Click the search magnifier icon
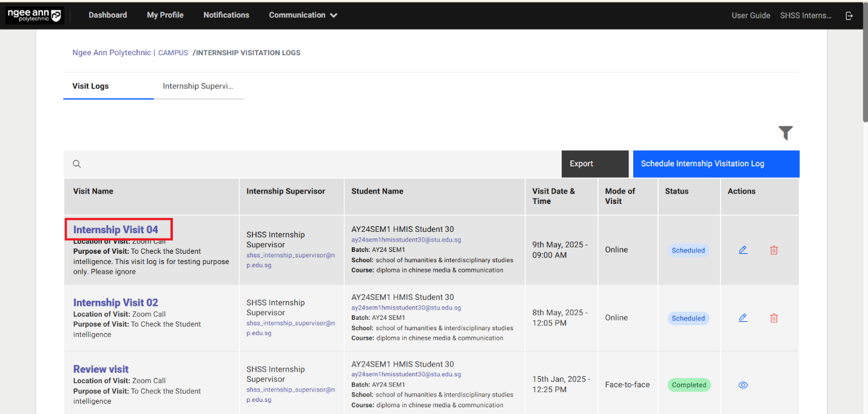 [x=77, y=164]
